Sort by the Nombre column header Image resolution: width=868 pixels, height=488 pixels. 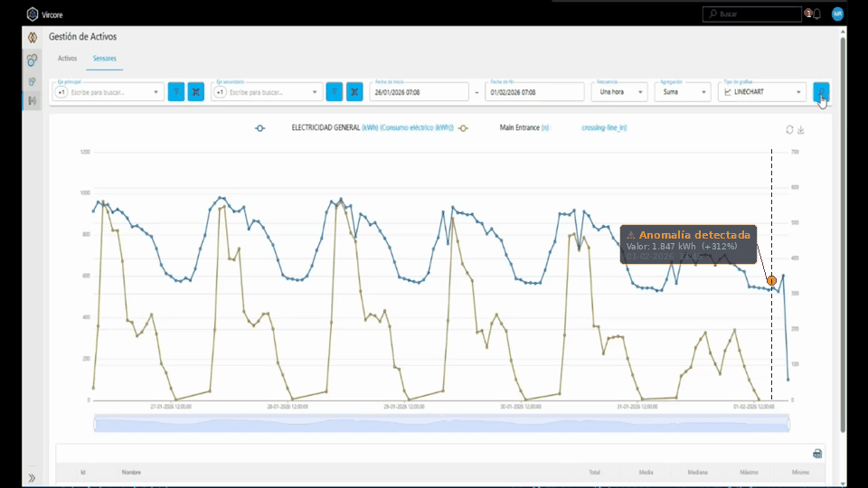(131, 473)
